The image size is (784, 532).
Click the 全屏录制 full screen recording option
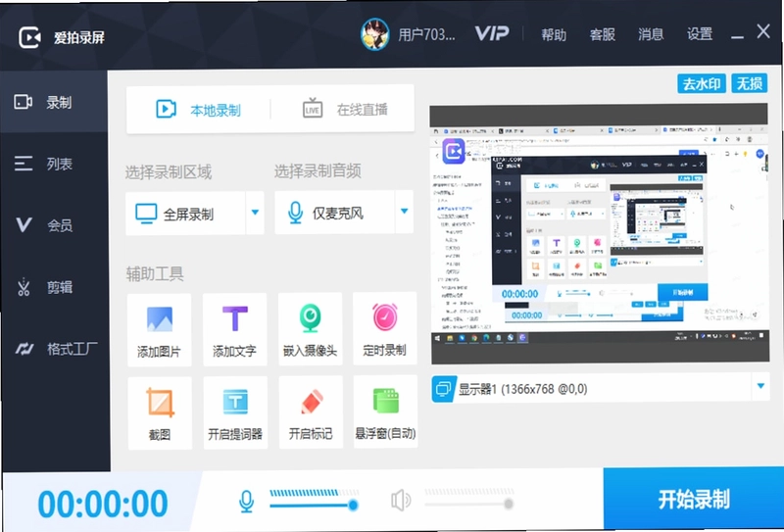tap(185, 214)
